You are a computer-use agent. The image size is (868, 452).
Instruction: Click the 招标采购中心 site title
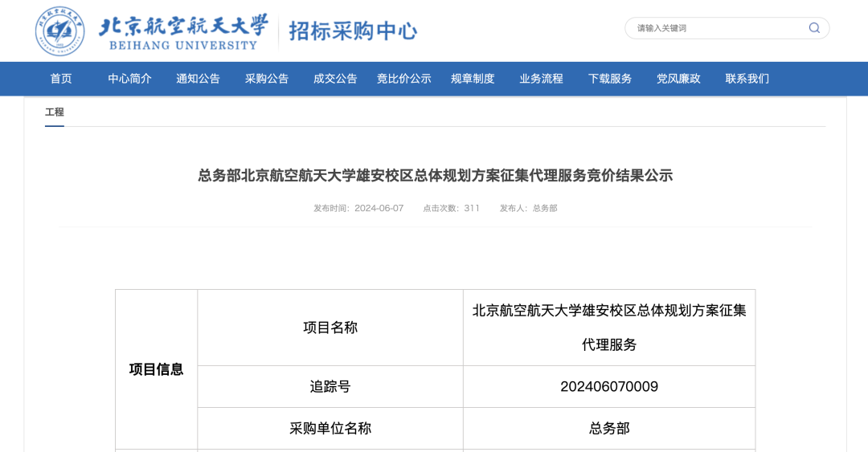(353, 31)
